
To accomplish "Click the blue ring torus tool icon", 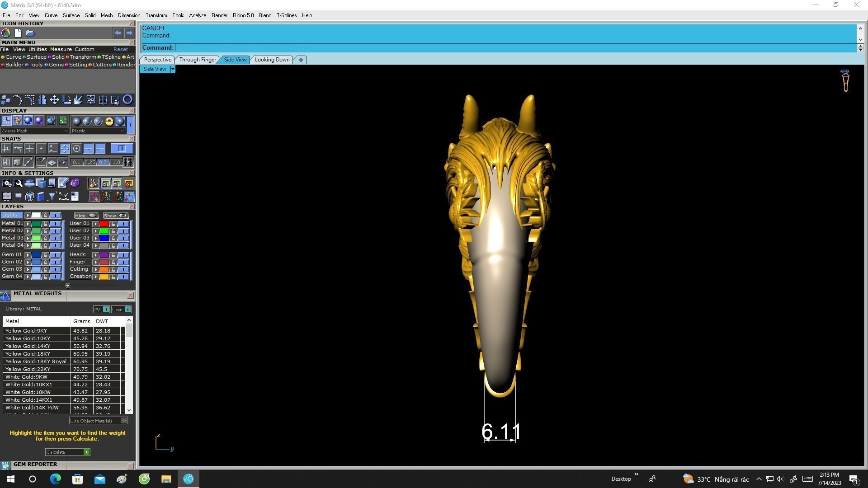I will [x=127, y=100].
